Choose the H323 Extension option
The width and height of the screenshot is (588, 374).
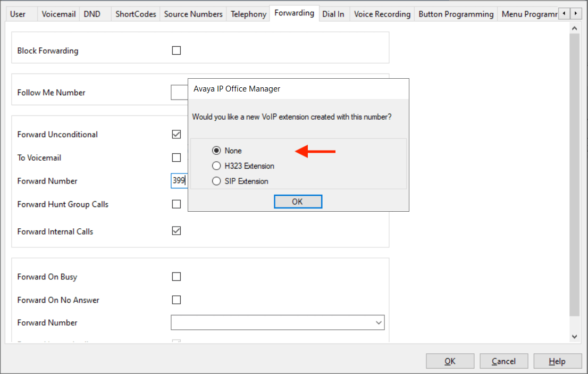[x=216, y=166]
